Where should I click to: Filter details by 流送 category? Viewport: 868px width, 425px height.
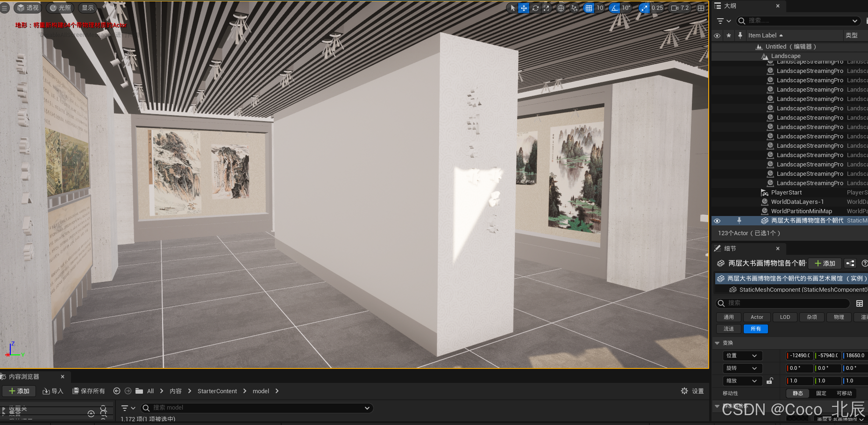[729, 329]
